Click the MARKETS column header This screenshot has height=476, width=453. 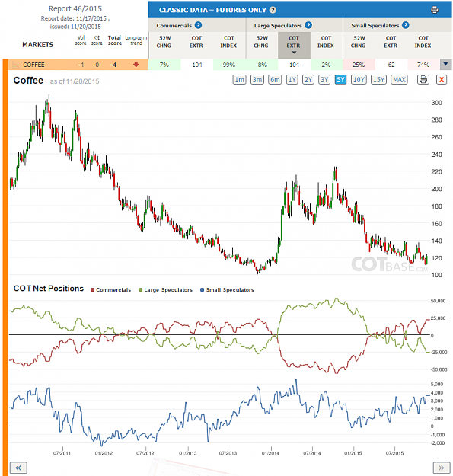37,45
